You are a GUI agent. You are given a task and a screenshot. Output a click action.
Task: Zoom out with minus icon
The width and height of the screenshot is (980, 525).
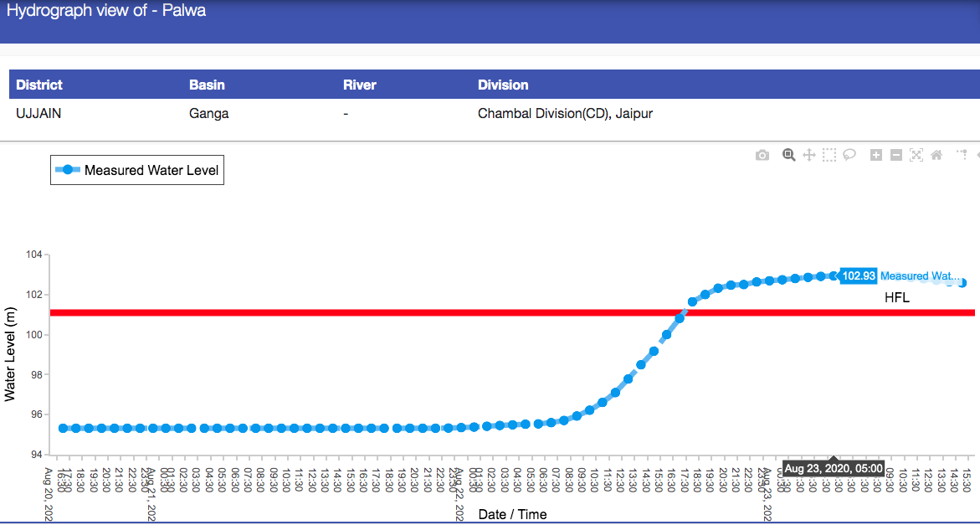click(x=896, y=155)
